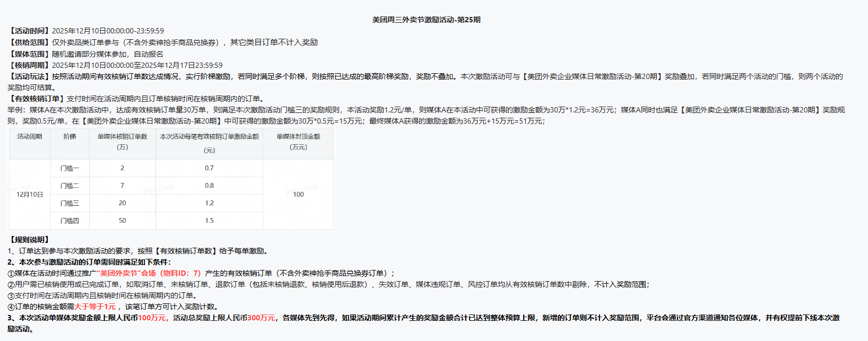Click the 门槛四 row label
This screenshot has height=341, width=868.
point(70,221)
